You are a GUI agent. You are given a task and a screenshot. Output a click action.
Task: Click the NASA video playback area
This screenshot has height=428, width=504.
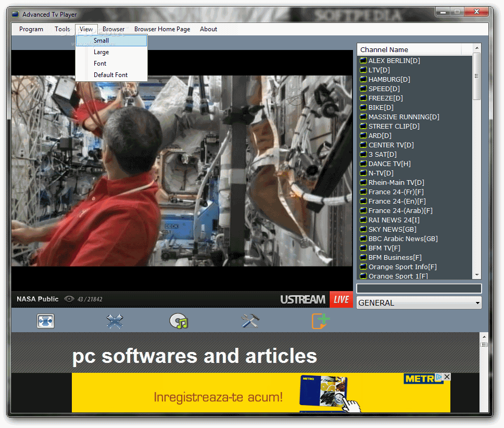pos(182,171)
